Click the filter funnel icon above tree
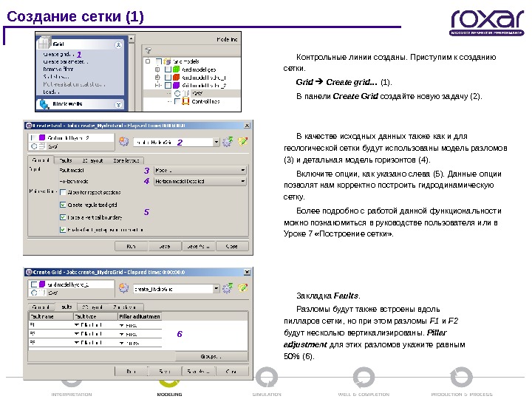 tap(149, 51)
